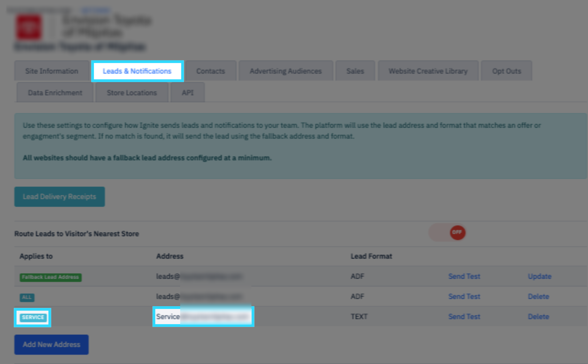The width and height of the screenshot is (588, 364).
Task: Toggle Route Leads to Nearest Store switch
Action: click(447, 232)
